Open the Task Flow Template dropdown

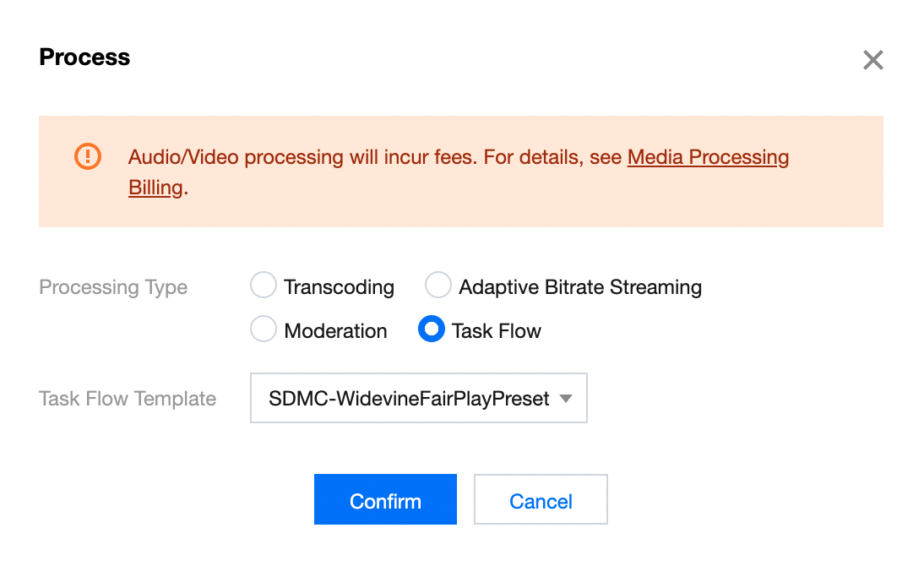coord(418,398)
